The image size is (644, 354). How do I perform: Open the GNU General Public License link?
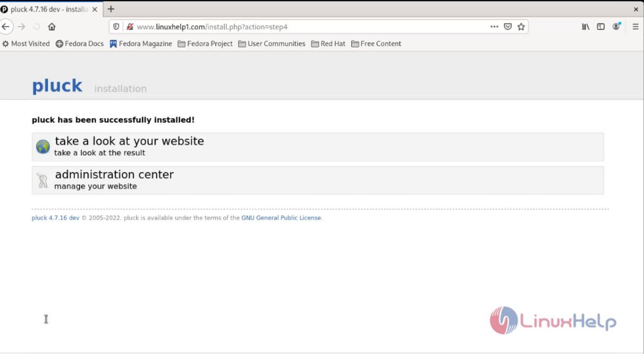(x=281, y=218)
